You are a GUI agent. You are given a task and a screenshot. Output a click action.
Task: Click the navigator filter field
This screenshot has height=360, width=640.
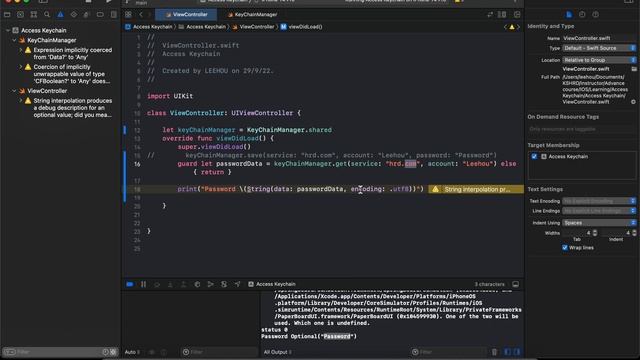click(60, 352)
